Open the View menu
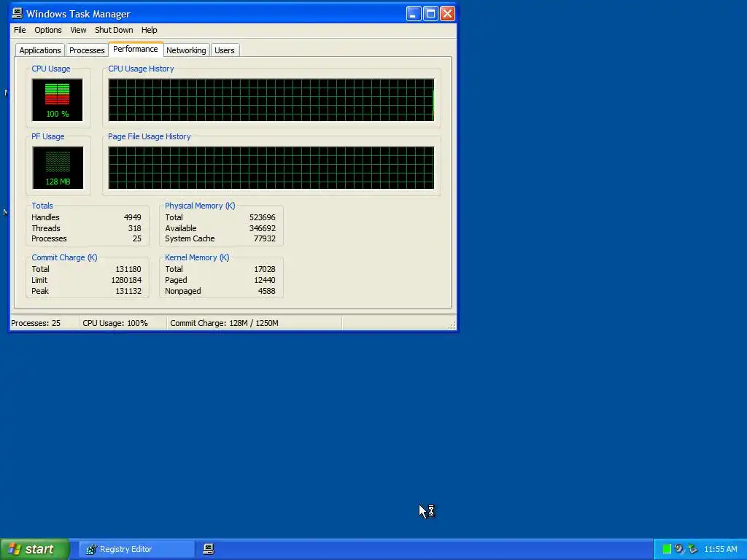The image size is (747, 560). (78, 30)
